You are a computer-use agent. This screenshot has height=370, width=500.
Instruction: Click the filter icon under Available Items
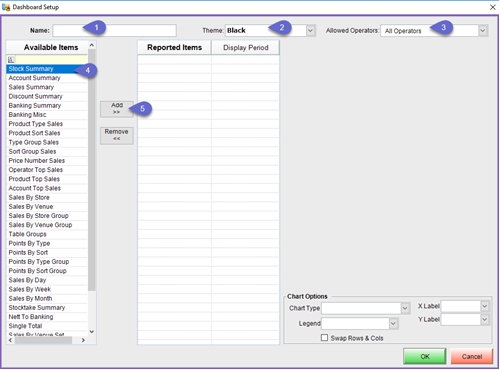(11, 60)
